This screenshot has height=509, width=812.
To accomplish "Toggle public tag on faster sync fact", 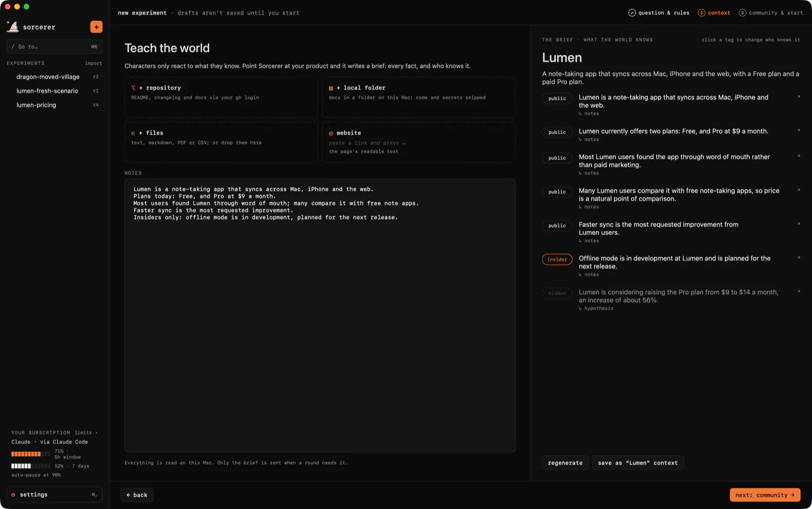I will click(x=557, y=225).
